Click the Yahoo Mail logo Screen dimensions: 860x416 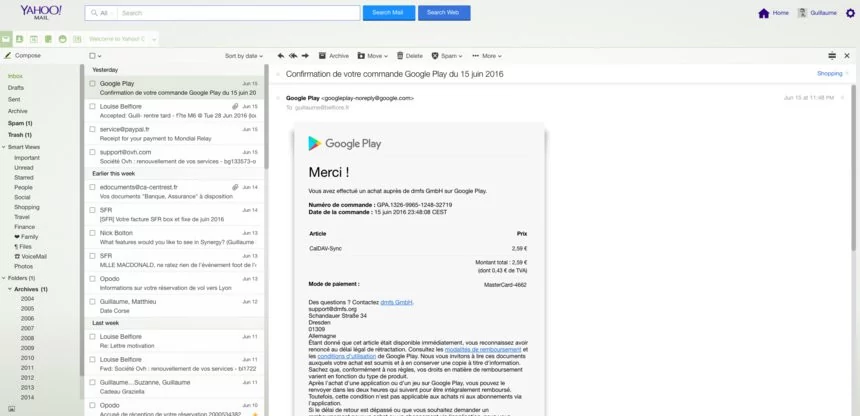(41, 12)
